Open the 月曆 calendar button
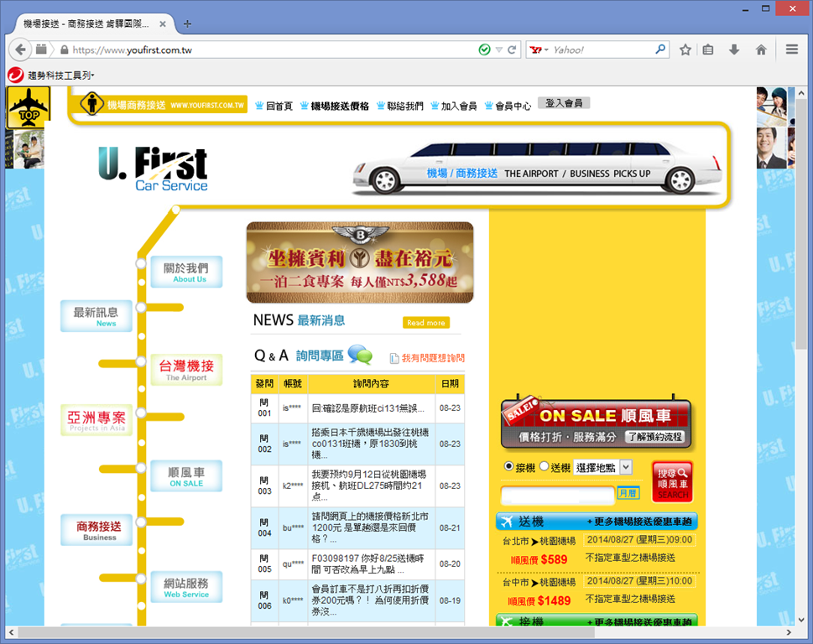813x644 pixels. 628,493
